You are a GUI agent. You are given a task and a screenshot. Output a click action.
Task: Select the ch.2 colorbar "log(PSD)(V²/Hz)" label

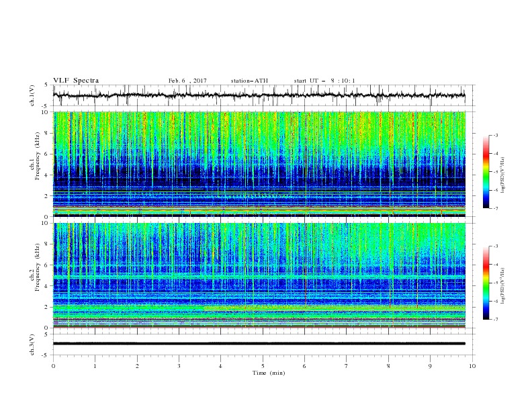pyautogui.click(x=503, y=286)
